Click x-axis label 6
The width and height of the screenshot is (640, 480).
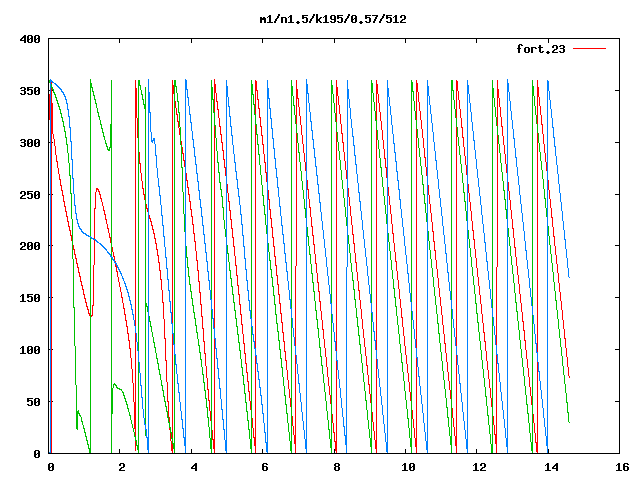point(264,467)
